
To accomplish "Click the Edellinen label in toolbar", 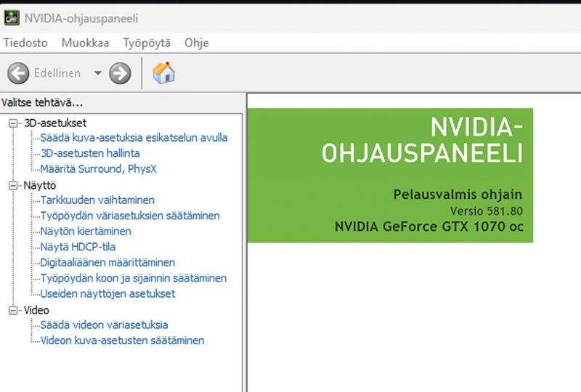I will (x=57, y=73).
